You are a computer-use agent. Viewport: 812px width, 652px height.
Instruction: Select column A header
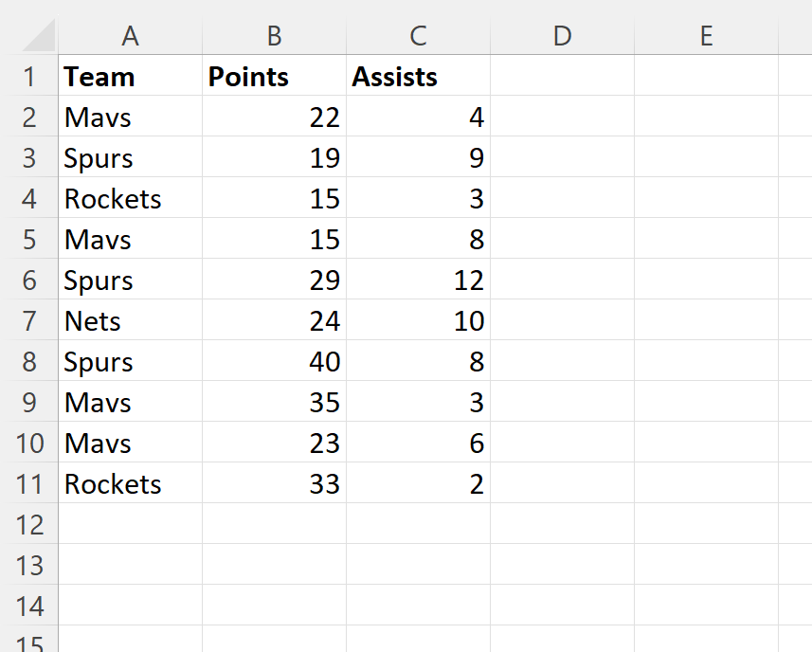point(131,36)
